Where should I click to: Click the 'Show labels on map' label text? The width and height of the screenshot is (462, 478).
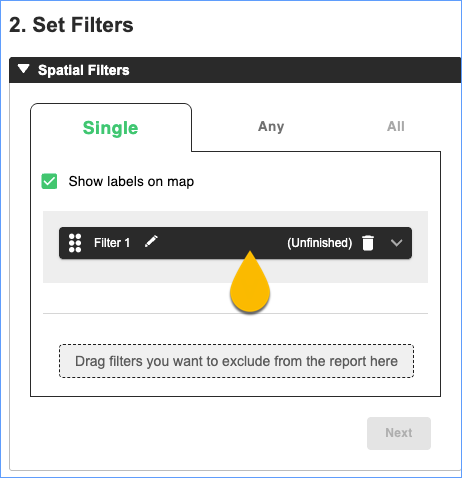click(x=131, y=182)
